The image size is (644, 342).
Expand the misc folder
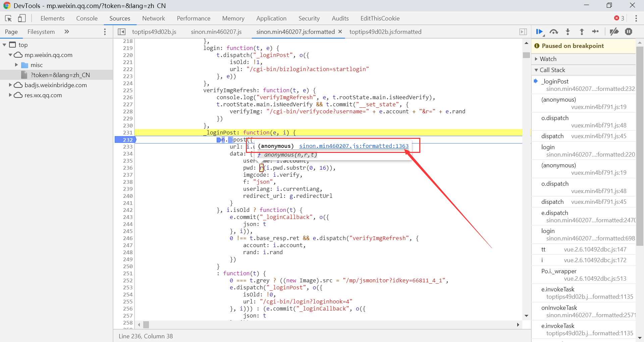coord(16,65)
